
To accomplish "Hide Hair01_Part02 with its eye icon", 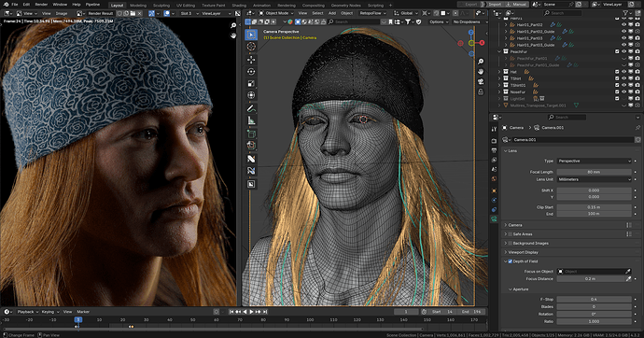I will [x=623, y=24].
